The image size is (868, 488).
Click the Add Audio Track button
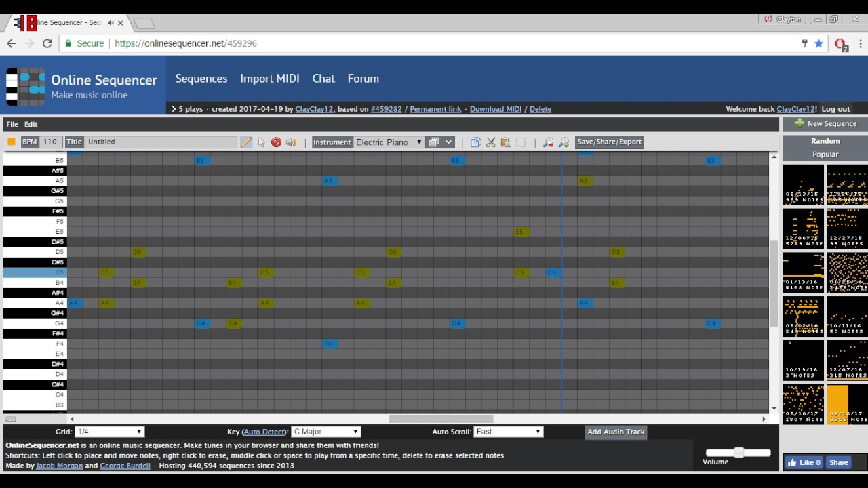(x=616, y=432)
